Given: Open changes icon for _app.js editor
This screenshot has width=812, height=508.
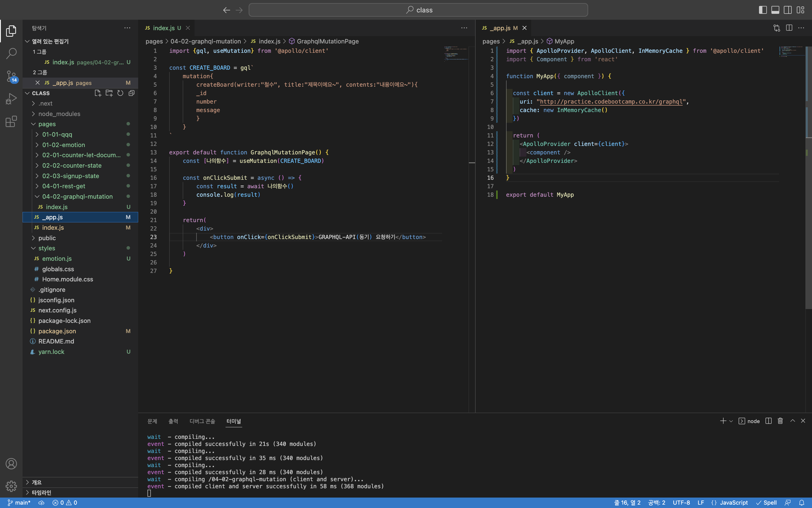Looking at the screenshot, I should click(x=776, y=28).
